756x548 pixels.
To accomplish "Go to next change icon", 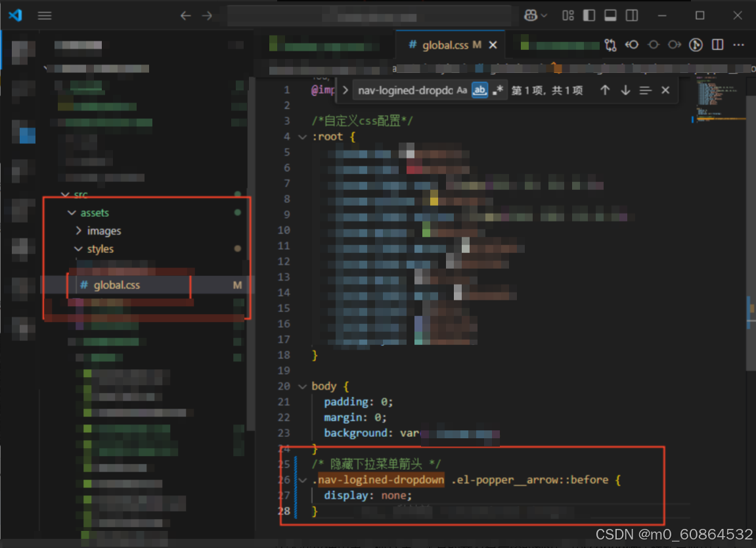I will tap(675, 45).
